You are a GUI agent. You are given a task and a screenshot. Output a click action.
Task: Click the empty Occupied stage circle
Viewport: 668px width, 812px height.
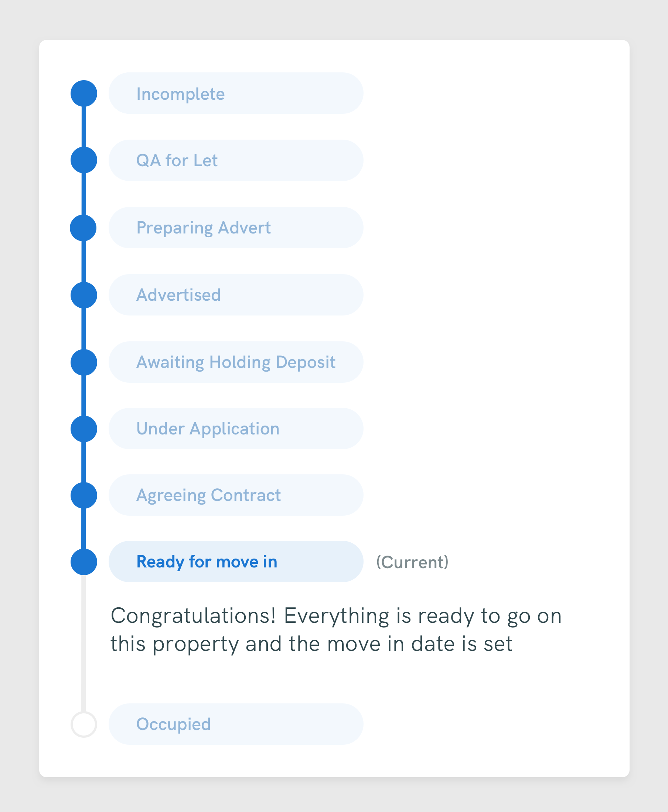coord(83,724)
